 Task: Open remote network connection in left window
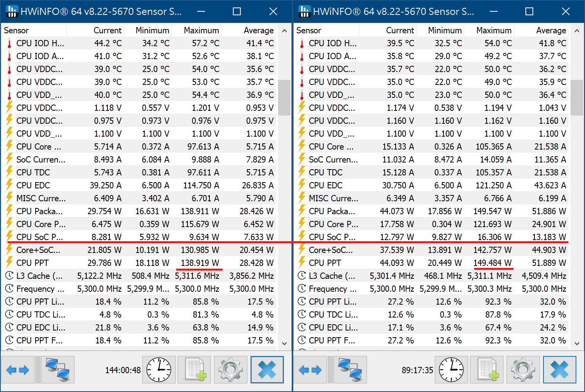[58, 370]
